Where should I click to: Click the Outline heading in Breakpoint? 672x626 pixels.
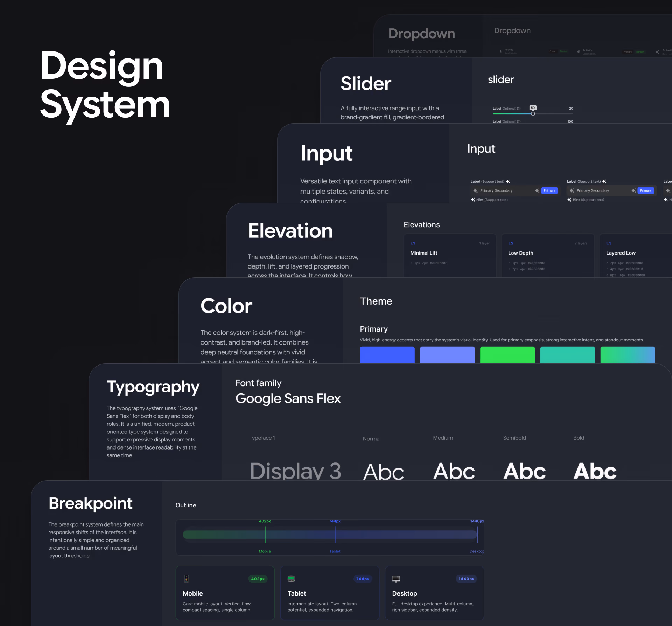tap(186, 505)
